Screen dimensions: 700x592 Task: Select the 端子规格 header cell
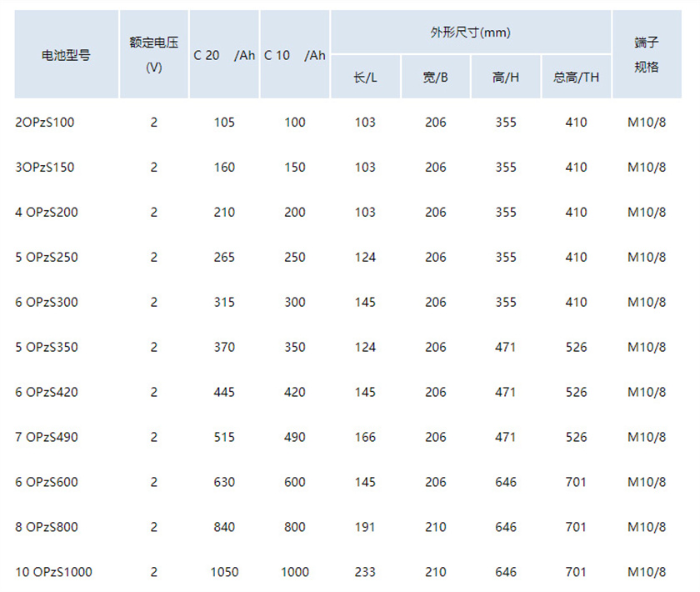[647, 53]
